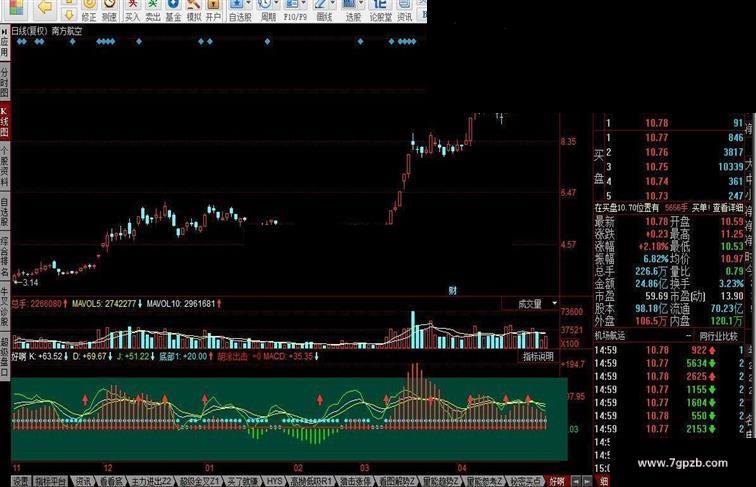This screenshot has height=487, width=756.
Task: Select the red 好啊 indicator tab
Action: coord(556,481)
